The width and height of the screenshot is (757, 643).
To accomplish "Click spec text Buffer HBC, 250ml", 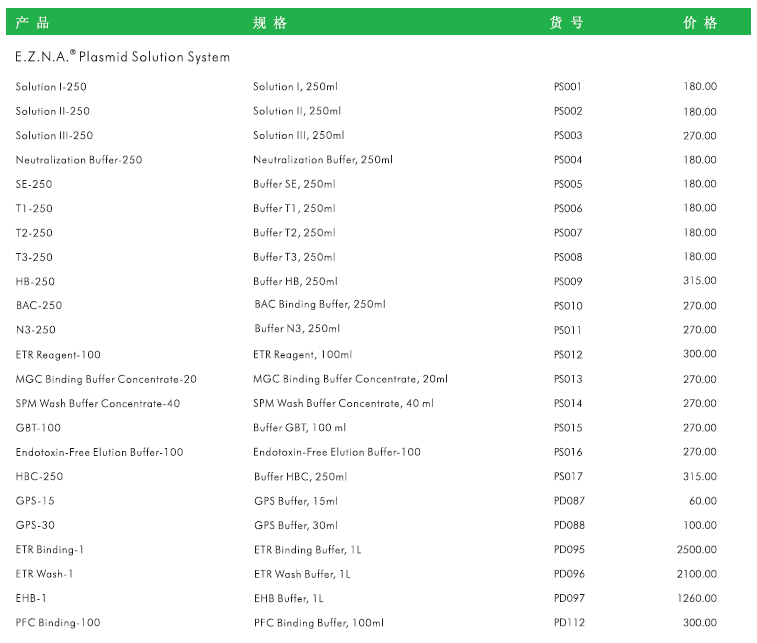I will point(301,476).
